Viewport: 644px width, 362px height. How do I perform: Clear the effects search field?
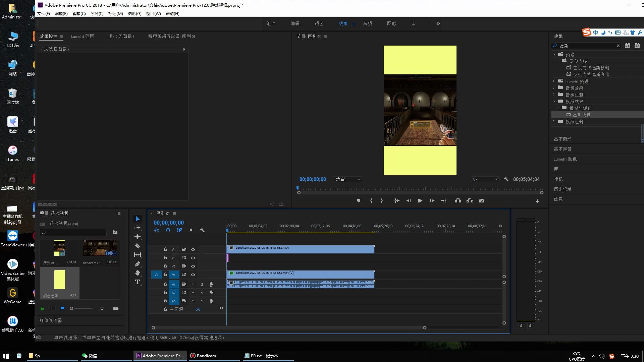click(x=618, y=46)
